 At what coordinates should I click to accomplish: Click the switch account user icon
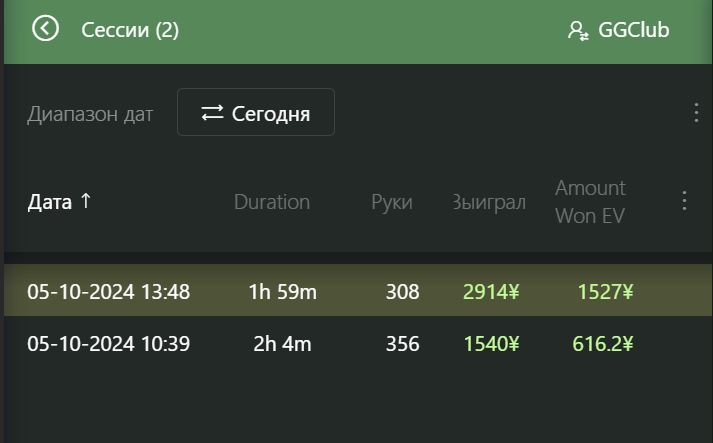point(578,31)
